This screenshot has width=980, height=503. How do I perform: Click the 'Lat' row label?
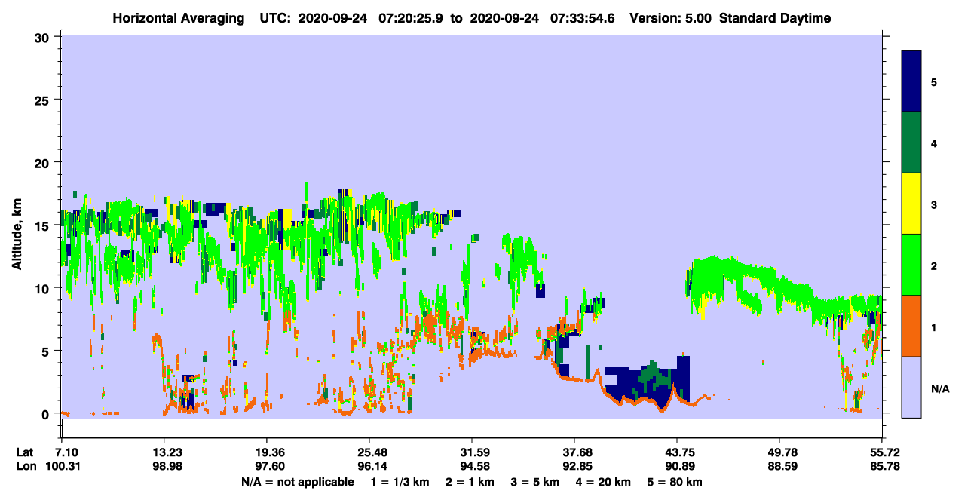[x=25, y=452]
